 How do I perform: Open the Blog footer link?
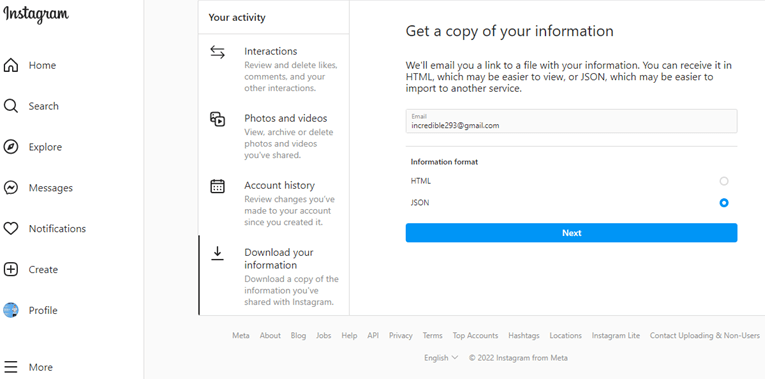(x=298, y=336)
